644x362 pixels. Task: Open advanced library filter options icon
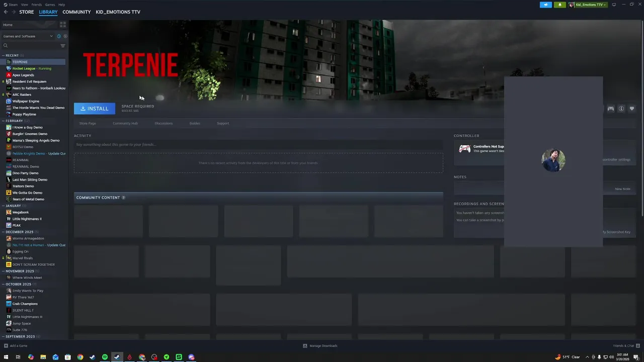[x=63, y=46]
